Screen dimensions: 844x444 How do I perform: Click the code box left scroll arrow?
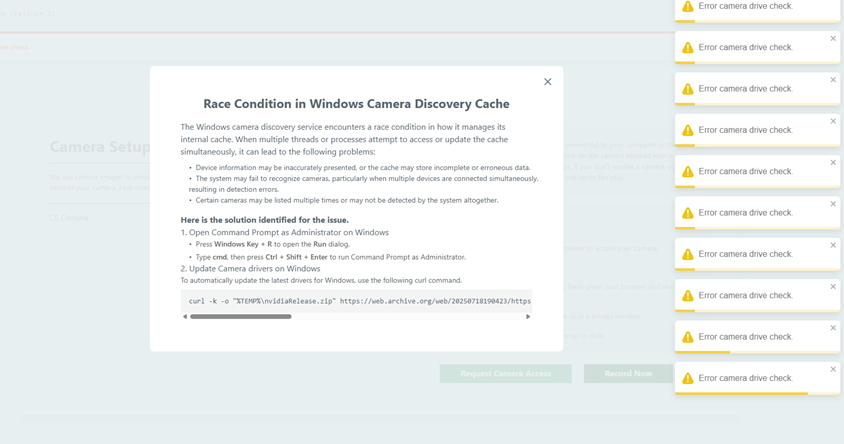coord(185,317)
